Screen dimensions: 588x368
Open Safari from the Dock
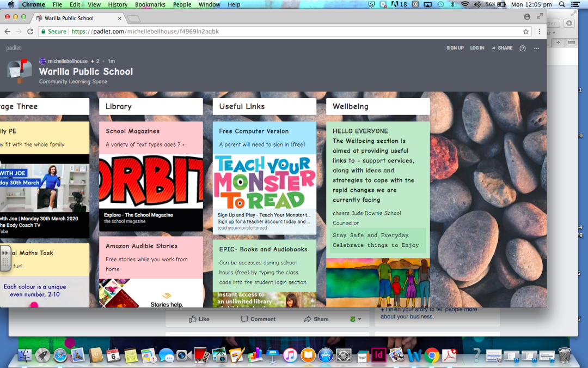click(60, 355)
